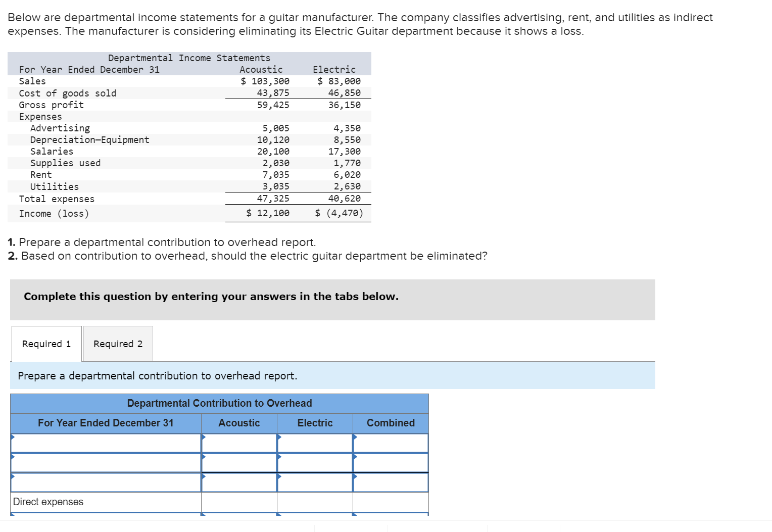Select first row Combined input cell
Image resolution: width=772 pixels, height=532 pixels.
tap(391, 443)
